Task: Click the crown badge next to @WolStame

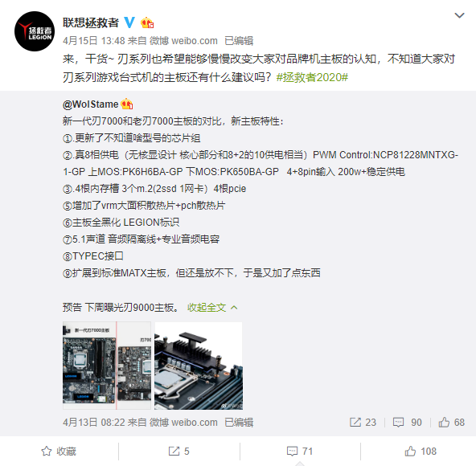Action: pos(127,104)
